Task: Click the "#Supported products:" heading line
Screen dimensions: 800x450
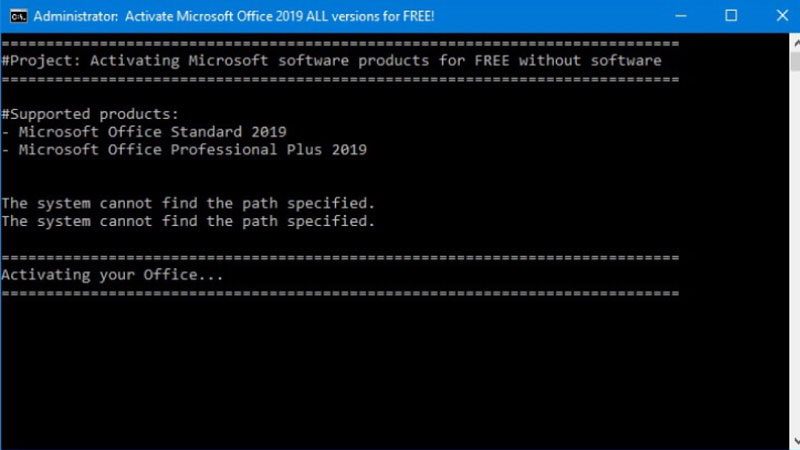Action: 90,114
